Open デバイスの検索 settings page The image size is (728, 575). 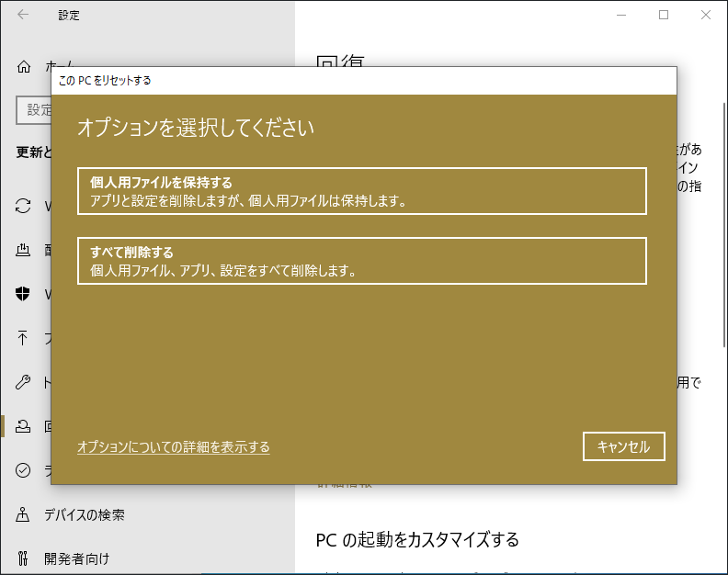click(85, 514)
